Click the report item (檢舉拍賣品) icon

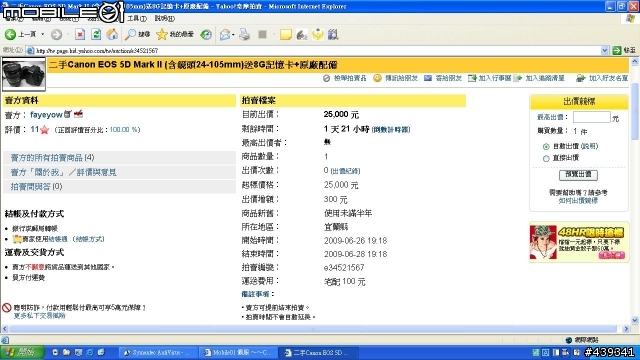tap(326, 78)
